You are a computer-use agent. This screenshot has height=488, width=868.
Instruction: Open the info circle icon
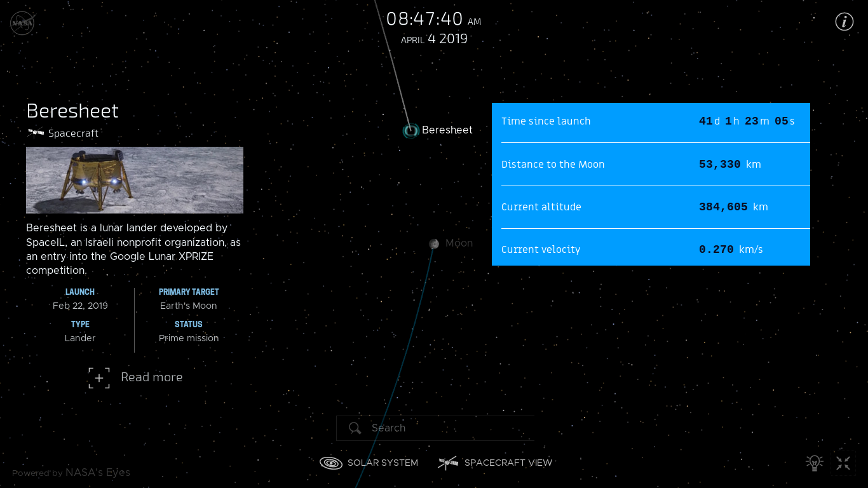pos(844,22)
